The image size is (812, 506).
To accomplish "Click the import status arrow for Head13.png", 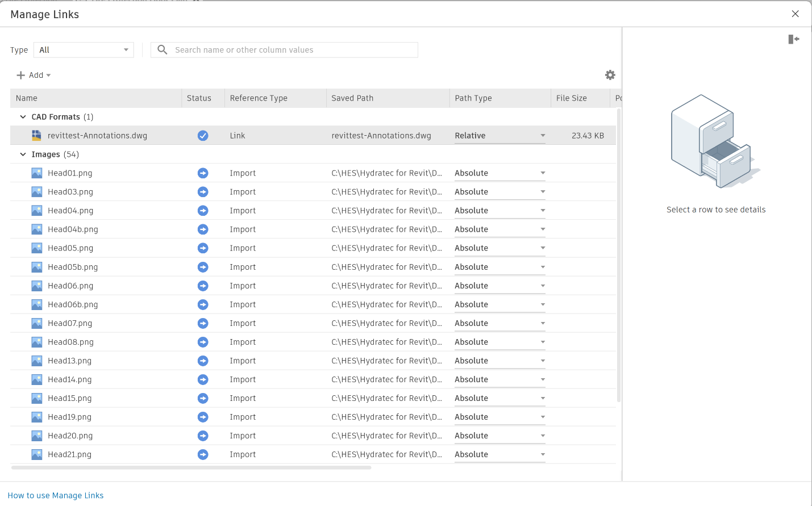I will (x=203, y=361).
